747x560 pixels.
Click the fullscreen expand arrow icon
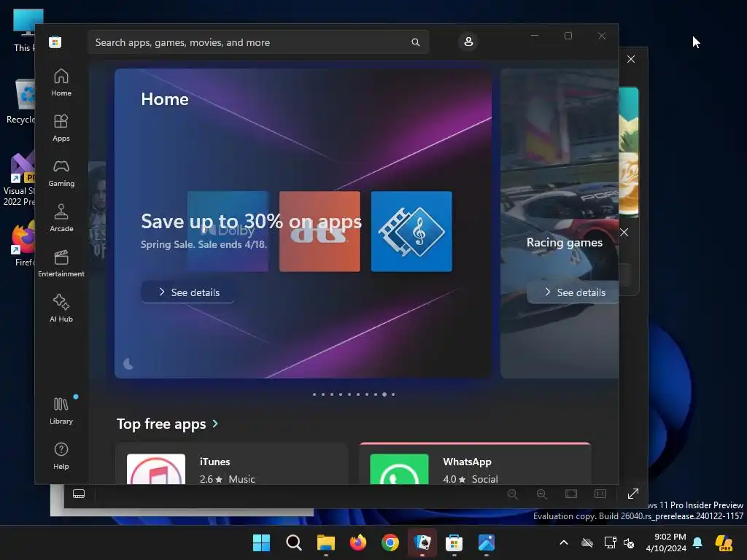[632, 494]
